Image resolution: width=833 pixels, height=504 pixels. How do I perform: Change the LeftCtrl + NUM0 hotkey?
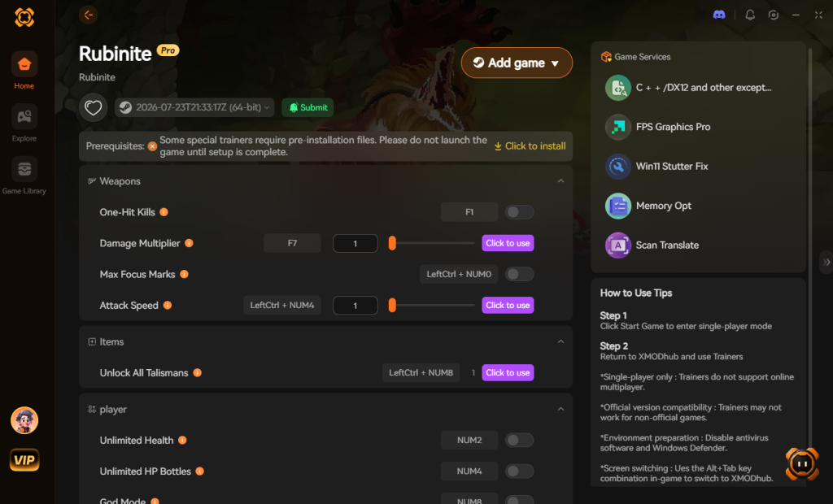(459, 274)
